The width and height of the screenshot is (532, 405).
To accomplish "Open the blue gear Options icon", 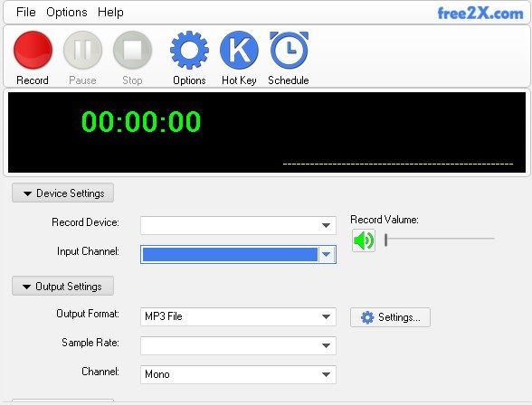I will (x=189, y=50).
